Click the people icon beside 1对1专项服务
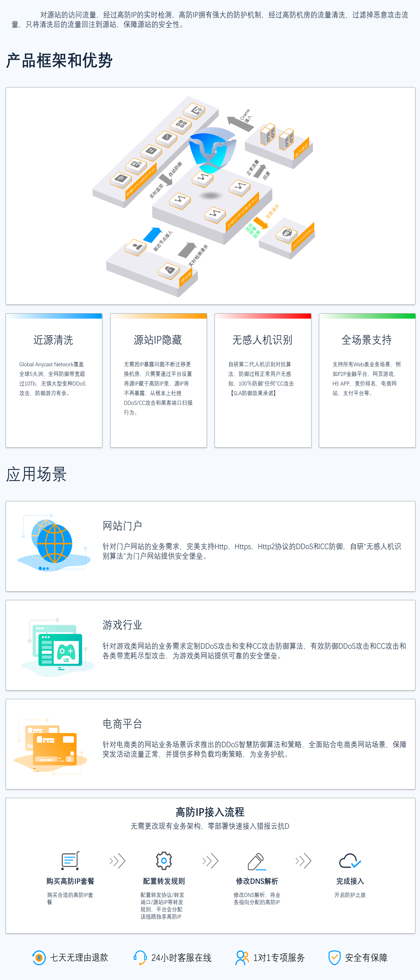The width and height of the screenshot is (420, 980). (242, 958)
